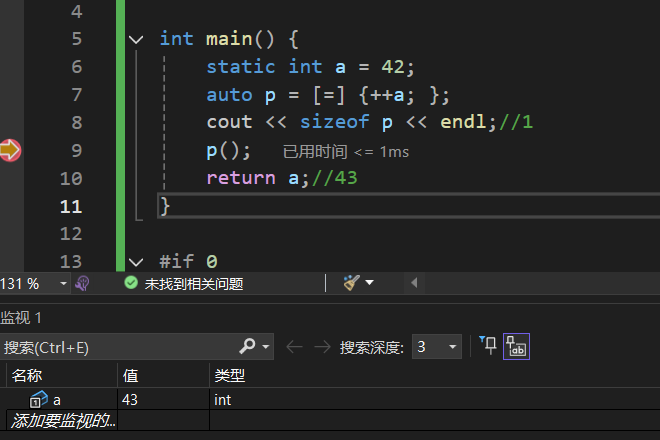The image size is (660, 440).
Task: Click the green checkmark no-issues icon
Action: (x=130, y=284)
